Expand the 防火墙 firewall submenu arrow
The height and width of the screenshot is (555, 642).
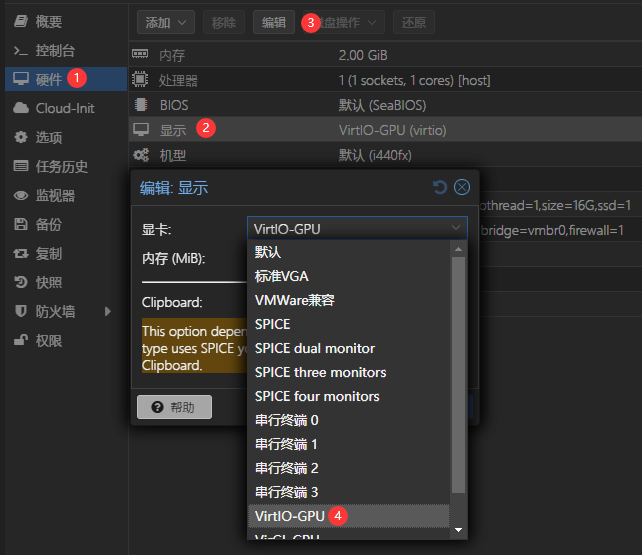pos(108,311)
